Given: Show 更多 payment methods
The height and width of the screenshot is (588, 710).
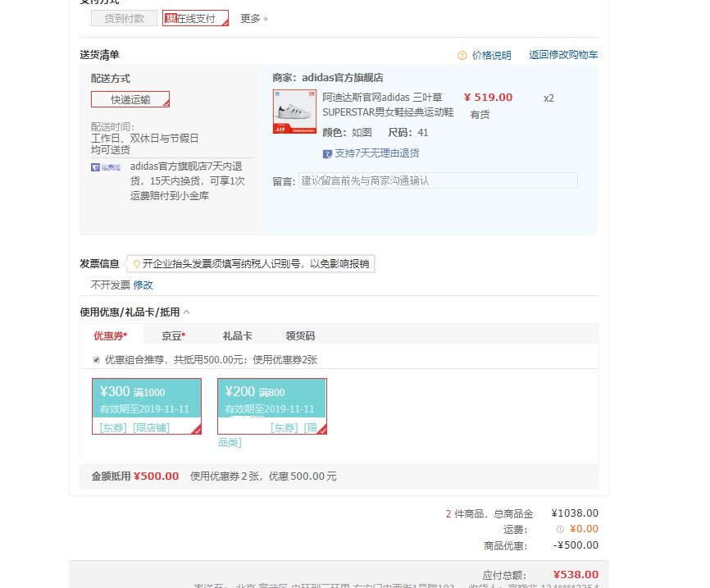Looking at the screenshot, I should point(253,19).
